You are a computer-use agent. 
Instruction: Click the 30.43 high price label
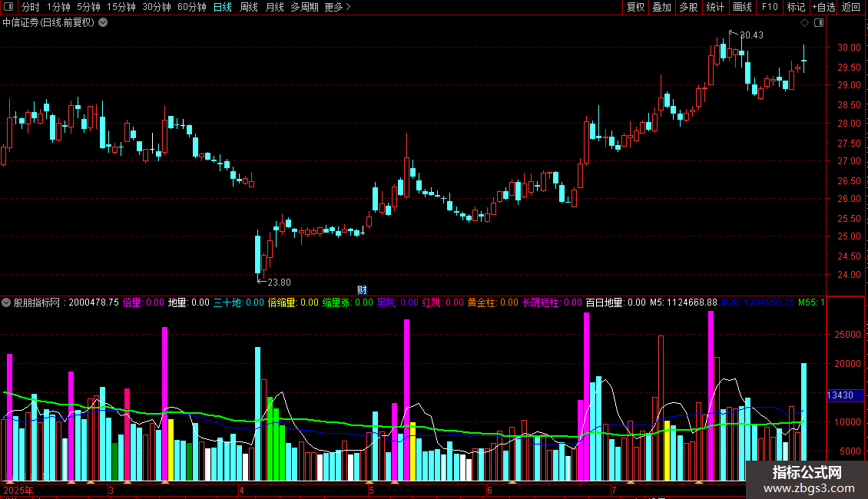751,35
